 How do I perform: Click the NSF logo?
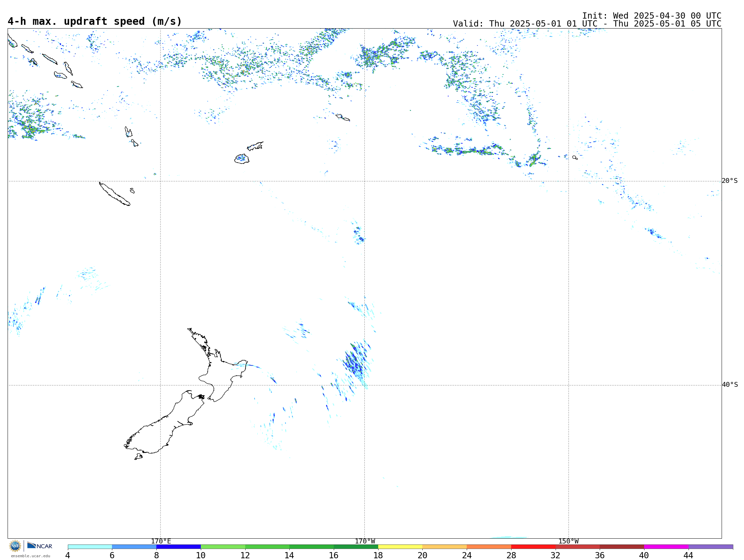[x=15, y=546]
